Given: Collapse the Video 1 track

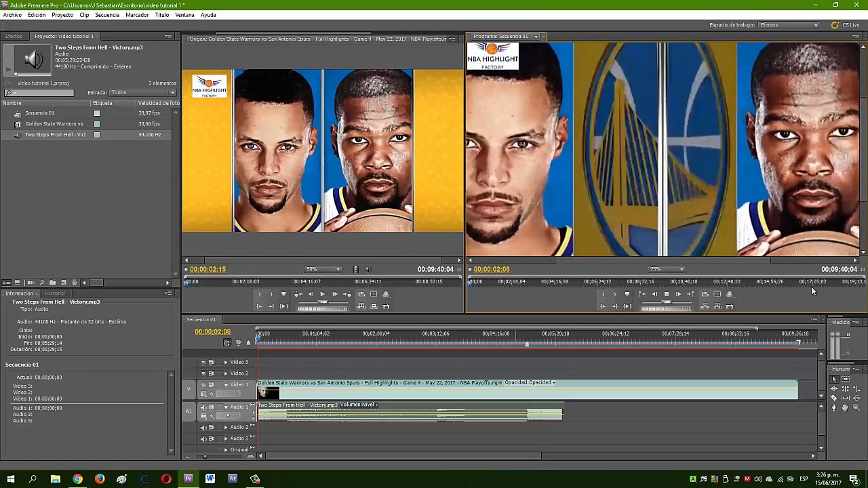Looking at the screenshot, I should pos(226,385).
